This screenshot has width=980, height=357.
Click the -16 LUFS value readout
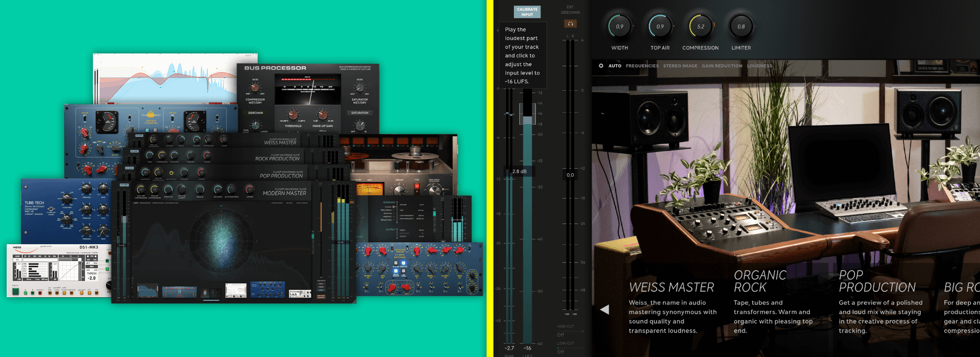click(527, 348)
